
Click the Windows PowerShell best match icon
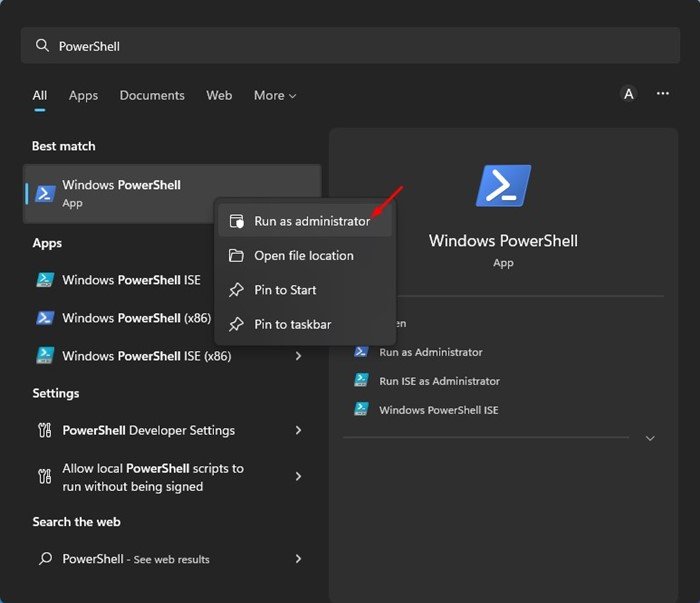point(45,194)
